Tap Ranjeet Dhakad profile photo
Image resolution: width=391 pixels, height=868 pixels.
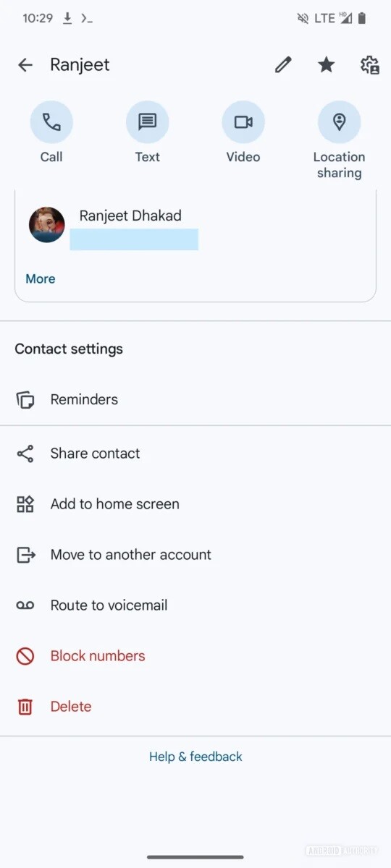pos(47,224)
